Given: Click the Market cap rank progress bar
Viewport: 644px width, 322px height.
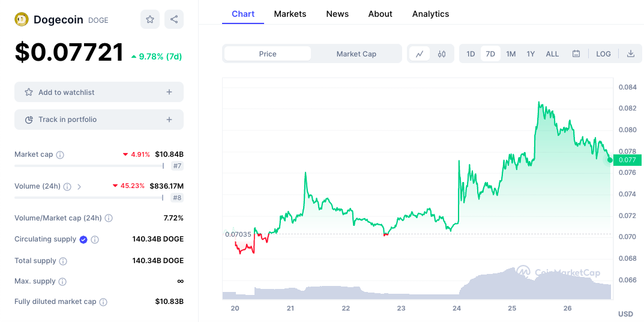Looking at the screenshot, I should [89, 166].
